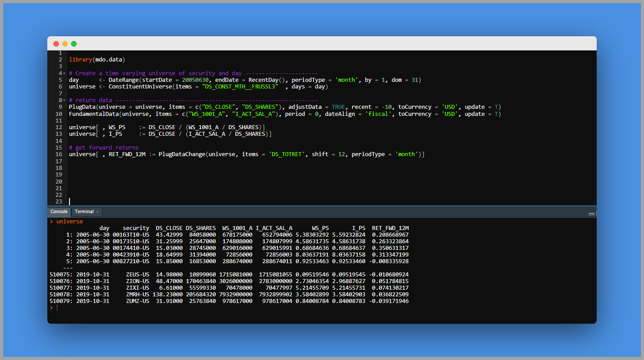644x360 pixels.
Task: Minimize the console pane
Action: (591, 214)
